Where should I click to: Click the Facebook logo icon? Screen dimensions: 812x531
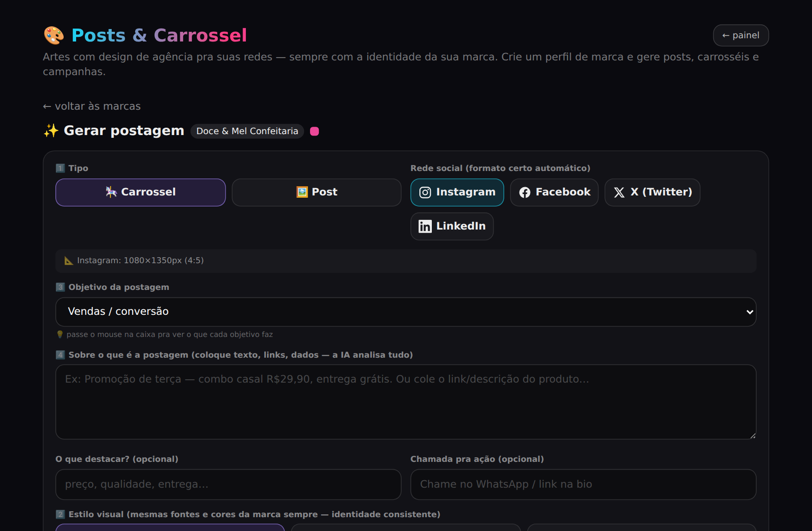point(525,192)
